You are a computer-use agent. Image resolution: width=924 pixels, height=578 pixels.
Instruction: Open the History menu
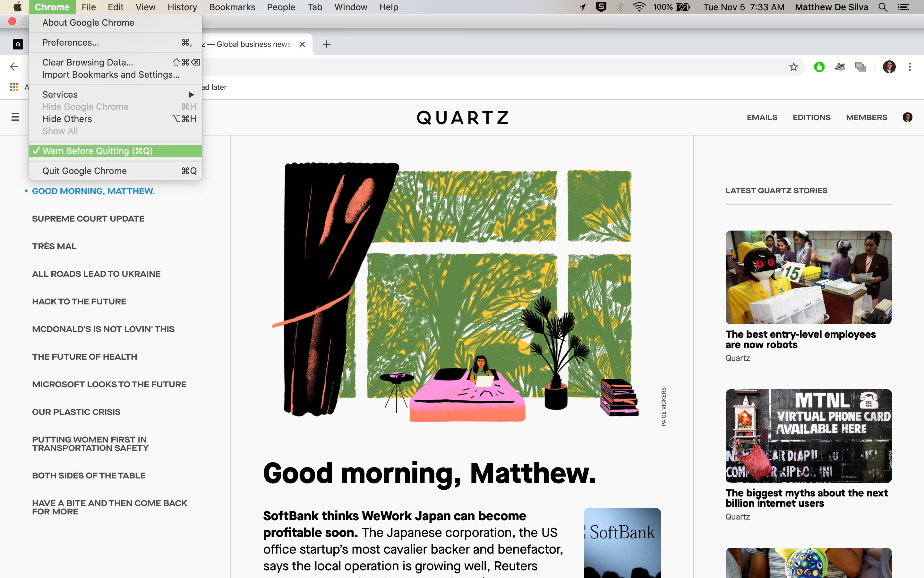tap(182, 7)
